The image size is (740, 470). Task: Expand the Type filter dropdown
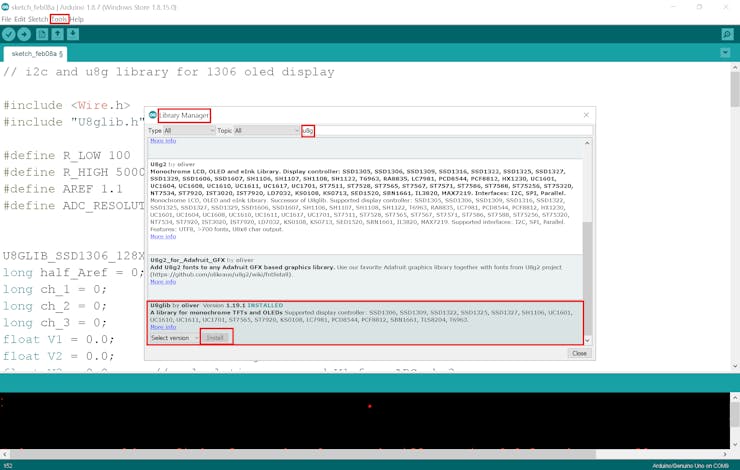pos(189,131)
